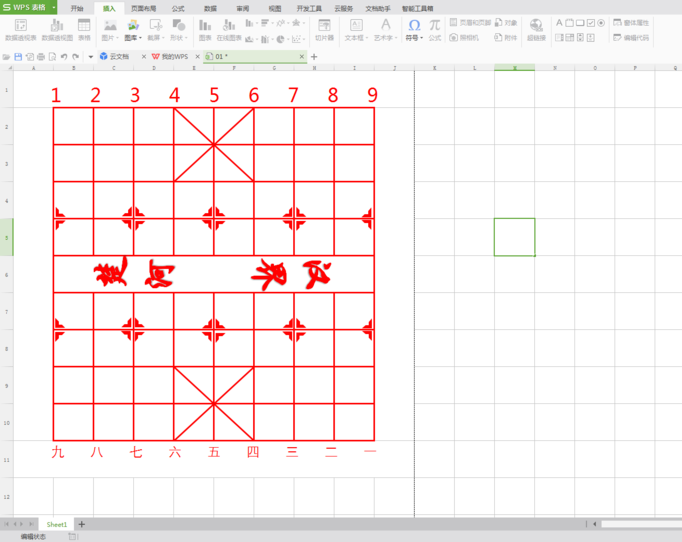
Task: Click the Redo arrow in quick toolbar
Action: (x=76, y=57)
